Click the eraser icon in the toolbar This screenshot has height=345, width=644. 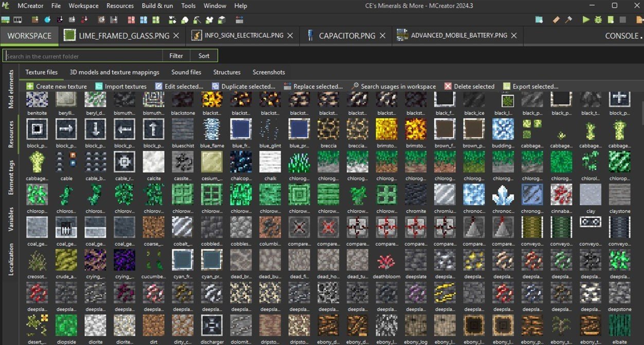(556, 20)
